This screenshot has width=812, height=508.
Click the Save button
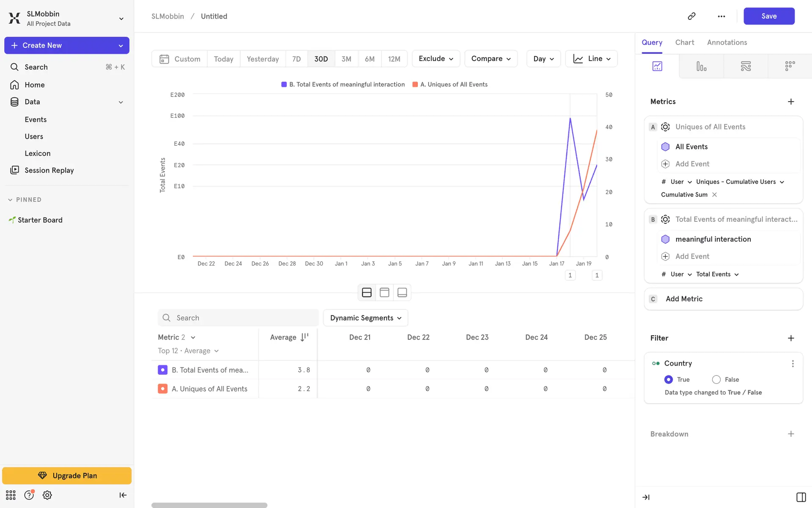[768, 16]
